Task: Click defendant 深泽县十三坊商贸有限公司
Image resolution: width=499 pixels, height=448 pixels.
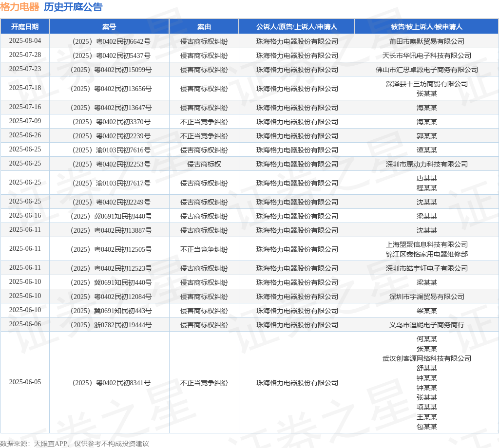Action: (426, 84)
